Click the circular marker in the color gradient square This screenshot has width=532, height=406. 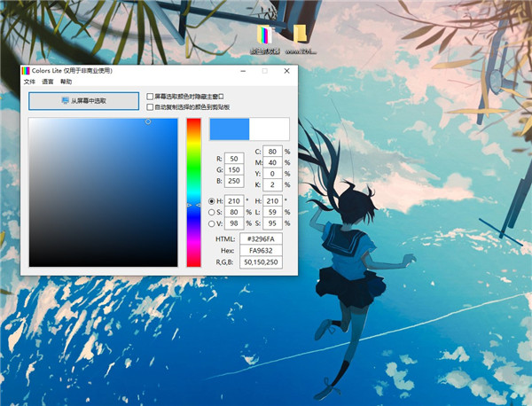point(148,121)
